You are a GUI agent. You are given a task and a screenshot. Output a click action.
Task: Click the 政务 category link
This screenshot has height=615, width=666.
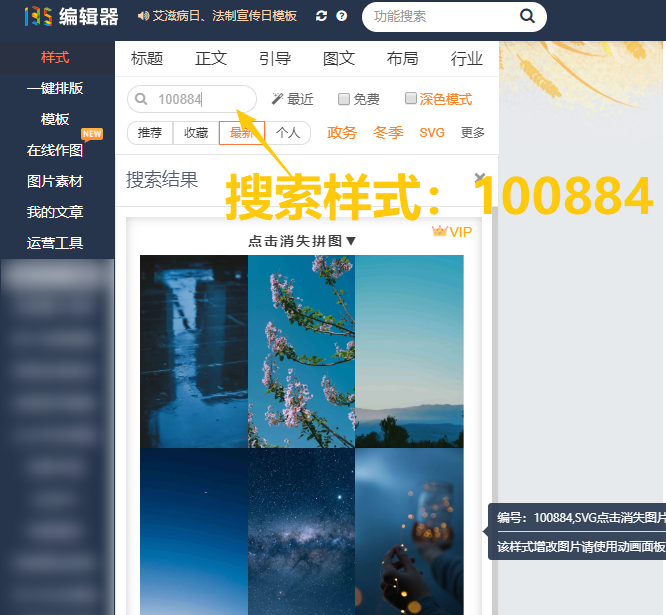coord(342,133)
